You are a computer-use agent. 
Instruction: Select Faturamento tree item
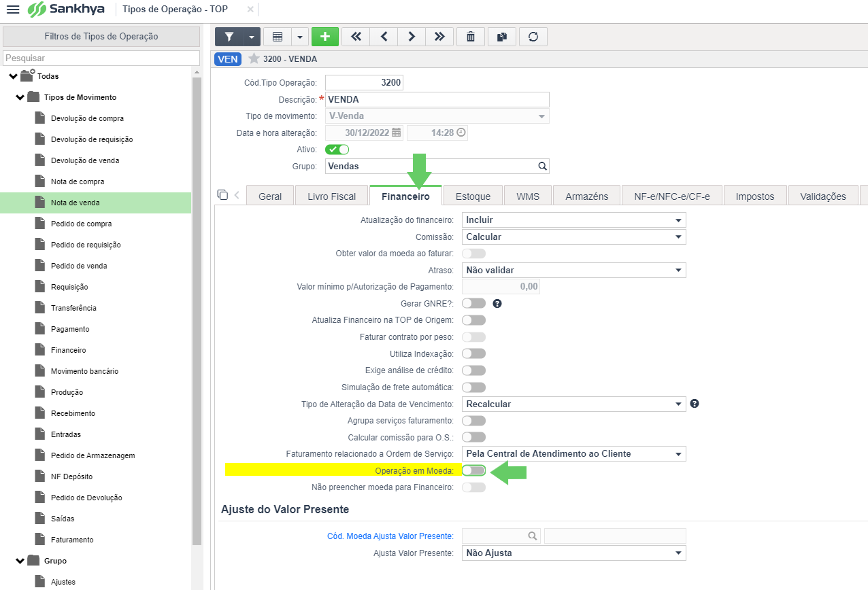[x=72, y=540]
